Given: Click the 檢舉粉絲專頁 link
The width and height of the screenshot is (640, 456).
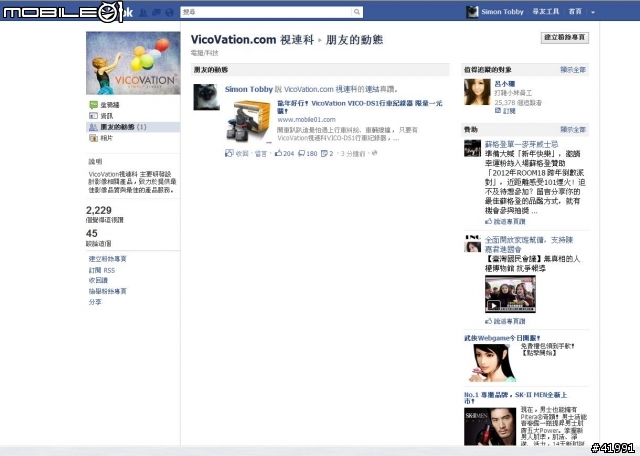Looking at the screenshot, I should pyautogui.click(x=108, y=291).
